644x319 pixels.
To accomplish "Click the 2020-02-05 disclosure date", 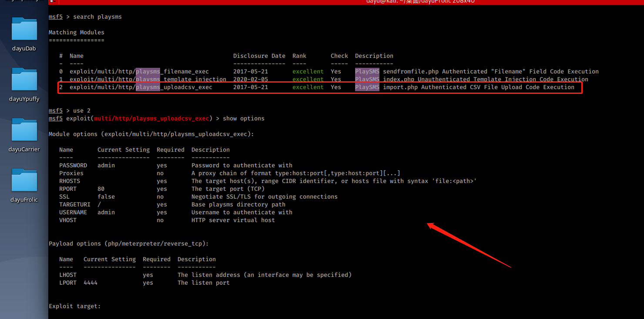I will [x=251, y=80].
